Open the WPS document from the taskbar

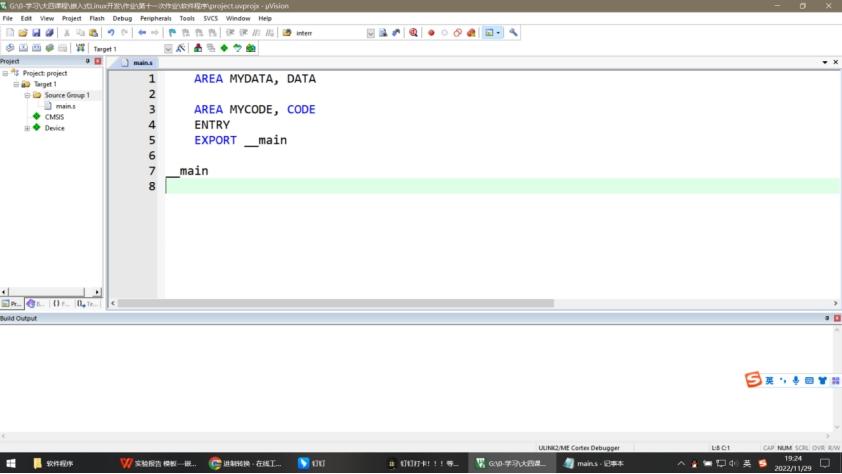coord(158,463)
